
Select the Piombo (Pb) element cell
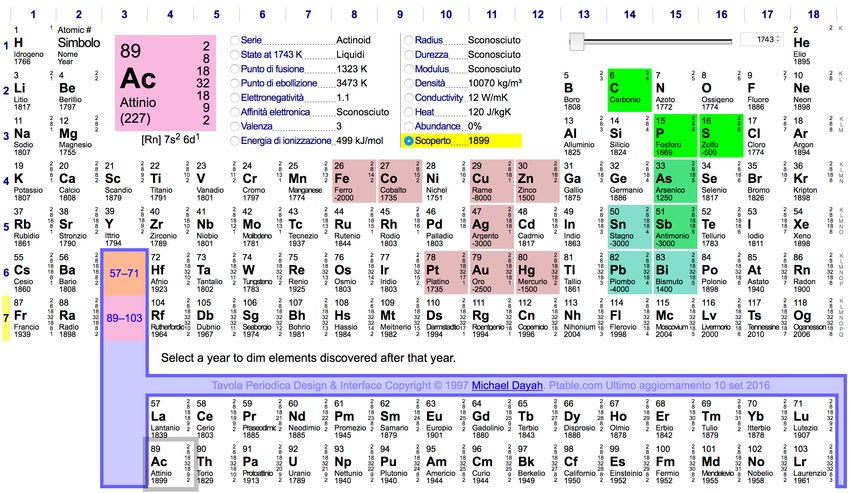click(629, 272)
